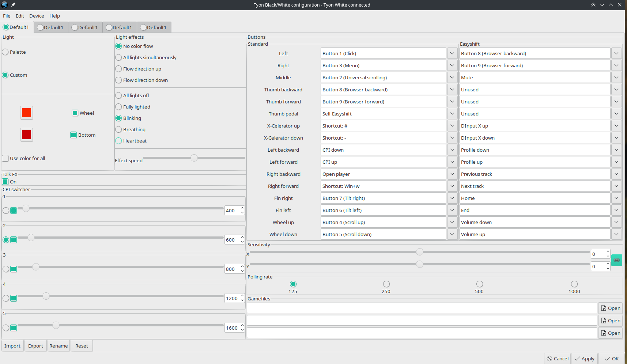Click the Cancel button
Viewport: 627px width, 364px height.
coord(558,359)
